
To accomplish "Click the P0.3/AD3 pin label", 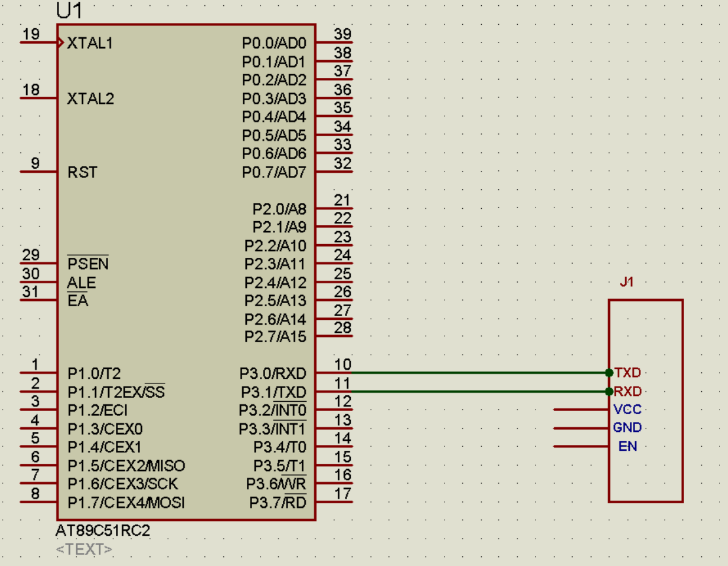I will [x=274, y=98].
